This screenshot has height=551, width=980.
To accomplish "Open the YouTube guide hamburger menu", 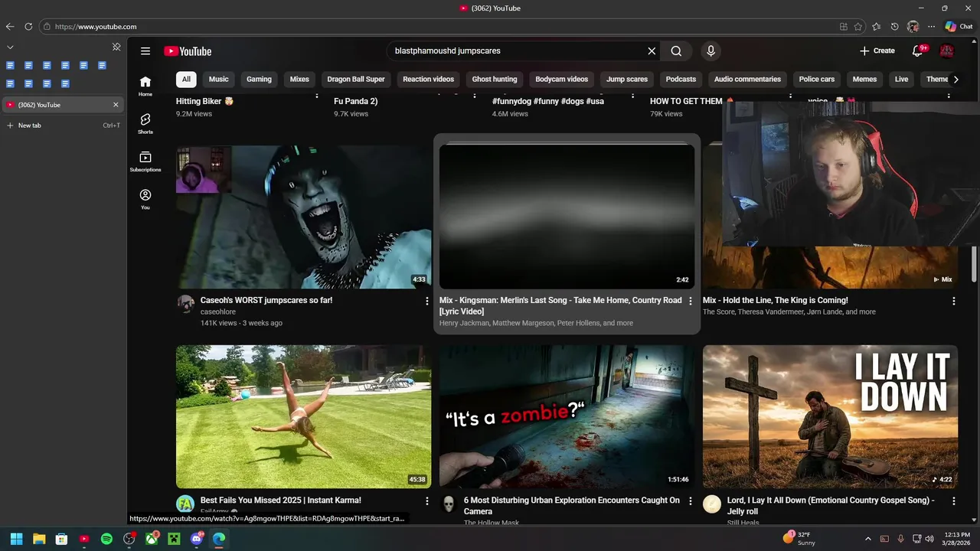I will tap(145, 51).
